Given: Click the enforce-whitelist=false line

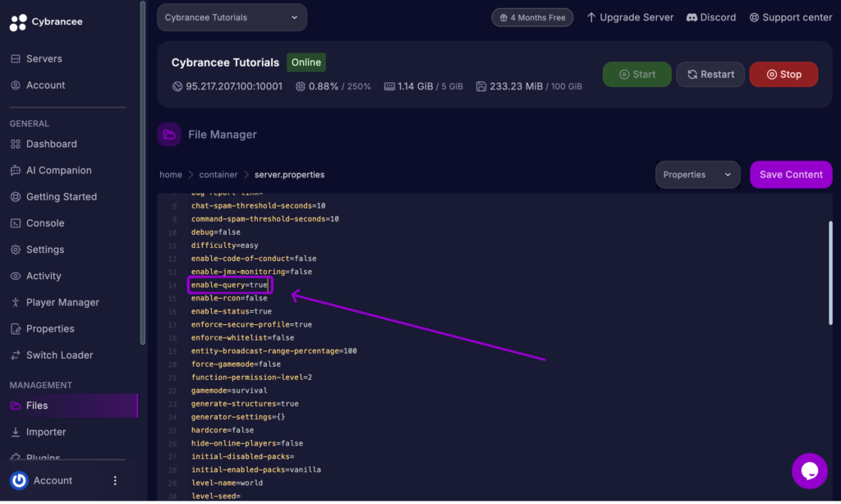Looking at the screenshot, I should coord(242,338).
